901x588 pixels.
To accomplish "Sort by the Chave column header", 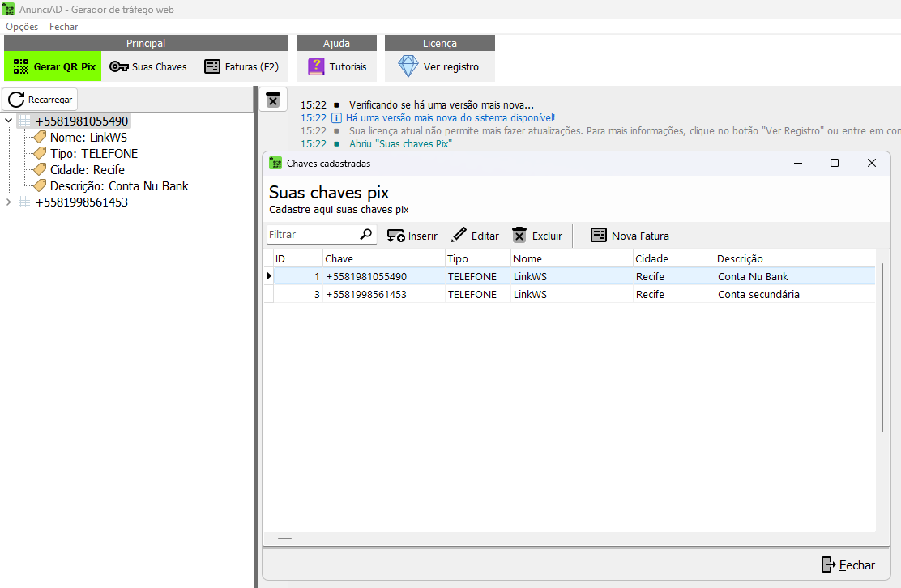I will tap(382, 259).
